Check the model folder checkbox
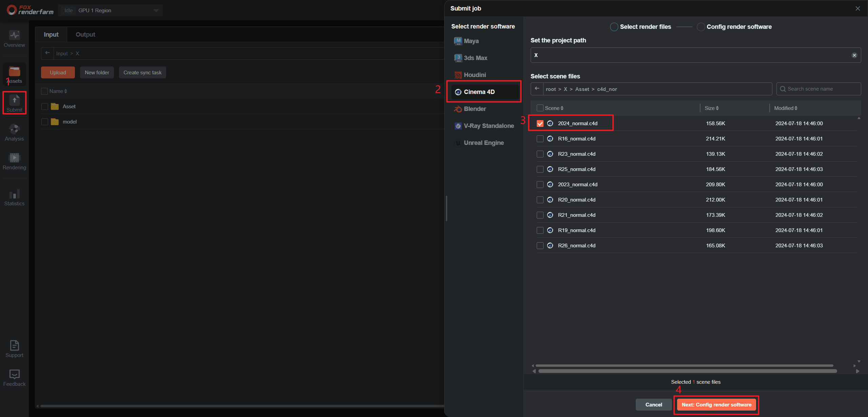Image resolution: width=868 pixels, height=417 pixels. [x=44, y=122]
